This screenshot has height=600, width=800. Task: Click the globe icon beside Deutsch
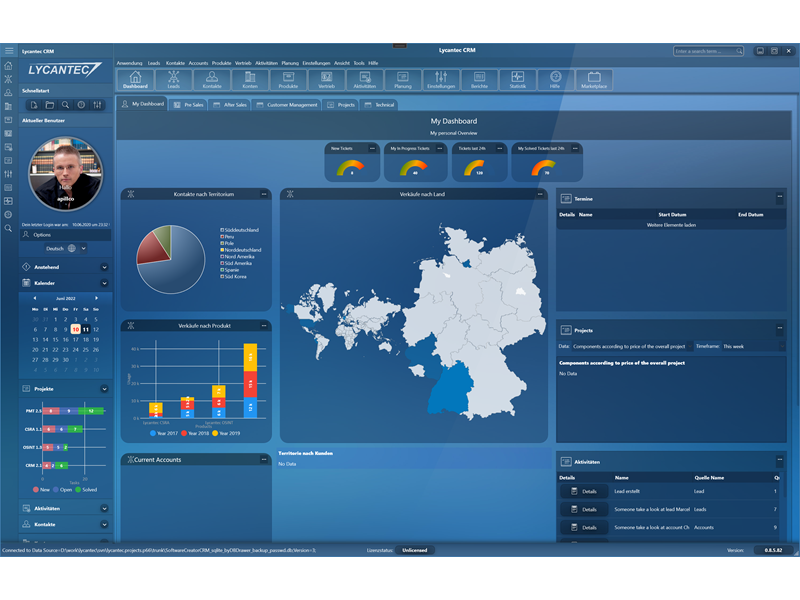point(71,248)
